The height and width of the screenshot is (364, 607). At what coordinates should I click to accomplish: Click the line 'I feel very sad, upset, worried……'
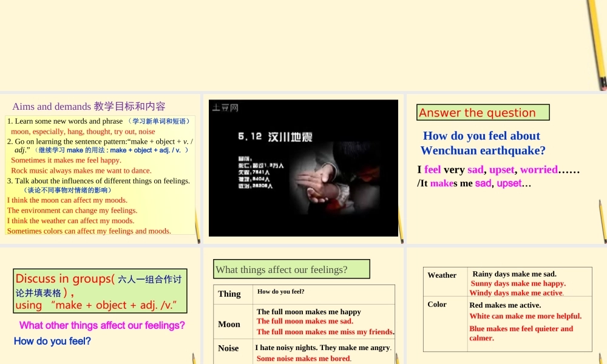pyautogui.click(x=498, y=169)
